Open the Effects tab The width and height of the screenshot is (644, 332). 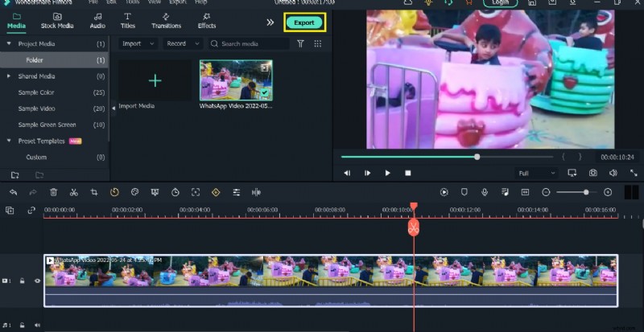pos(207,21)
